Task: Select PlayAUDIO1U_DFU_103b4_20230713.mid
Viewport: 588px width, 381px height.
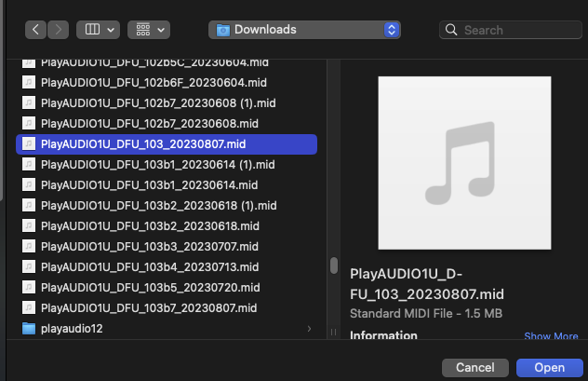Action: point(167,267)
